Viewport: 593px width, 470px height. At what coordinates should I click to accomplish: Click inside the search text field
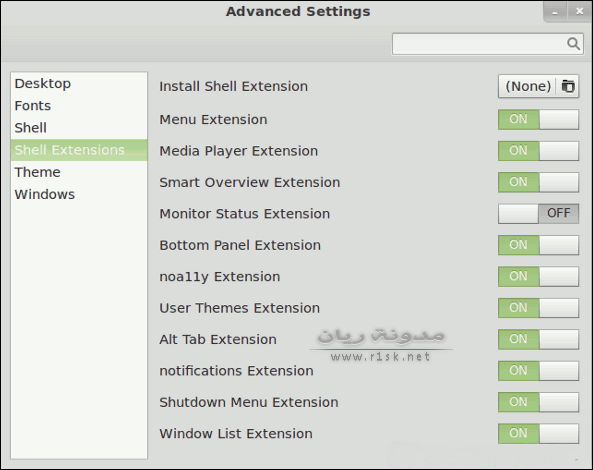coord(479,44)
